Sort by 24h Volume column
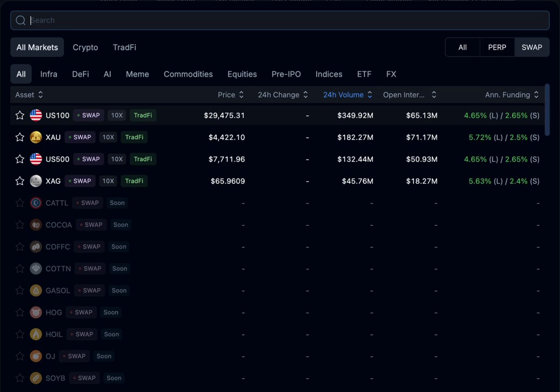The image size is (560, 392). pyautogui.click(x=347, y=95)
